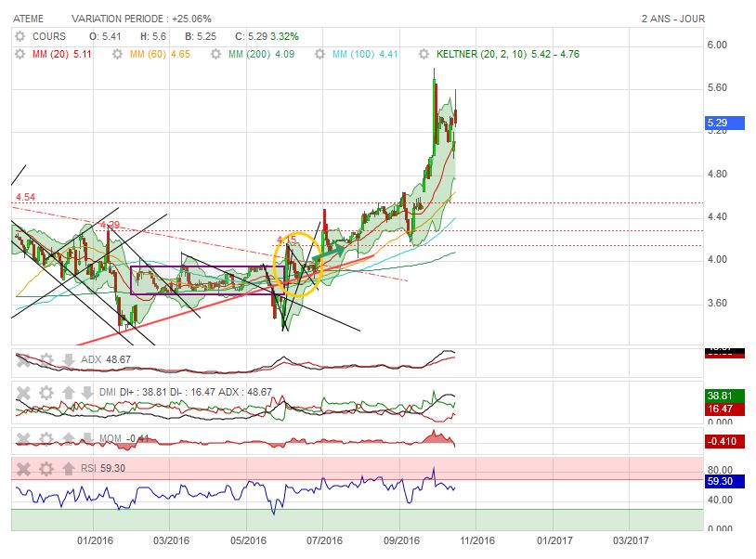Remove the DMI indicator panel
Screen dimensions: 756x559
(x=23, y=393)
